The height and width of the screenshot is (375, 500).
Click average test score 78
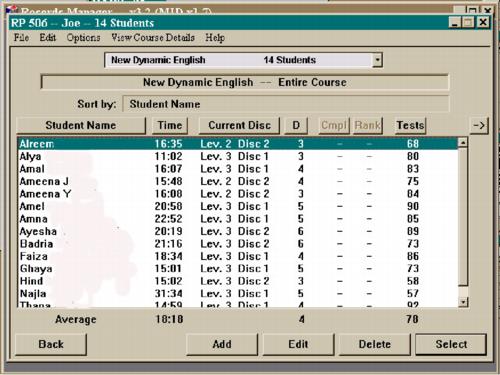pos(412,319)
